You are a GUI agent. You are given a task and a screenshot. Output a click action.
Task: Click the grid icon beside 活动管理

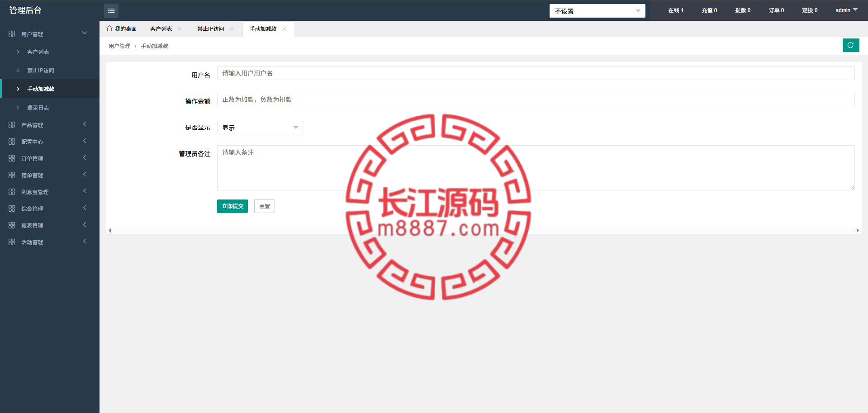12,242
